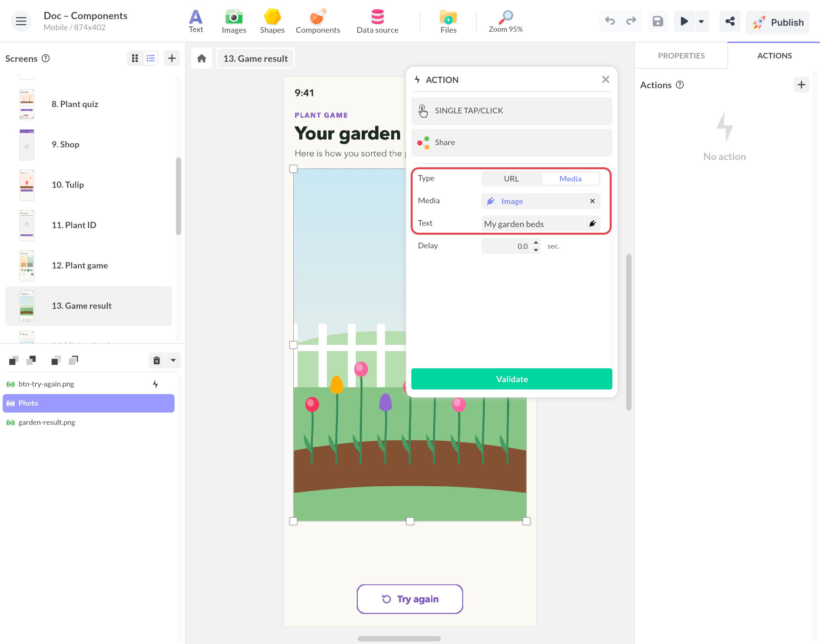Click the 13. Game result breadcrumb

click(x=256, y=59)
